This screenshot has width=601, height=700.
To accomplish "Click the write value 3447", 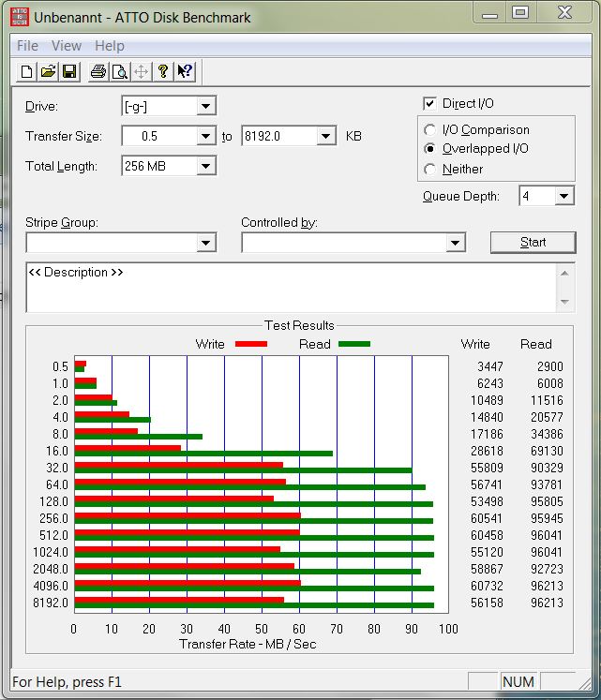I will [x=490, y=366].
